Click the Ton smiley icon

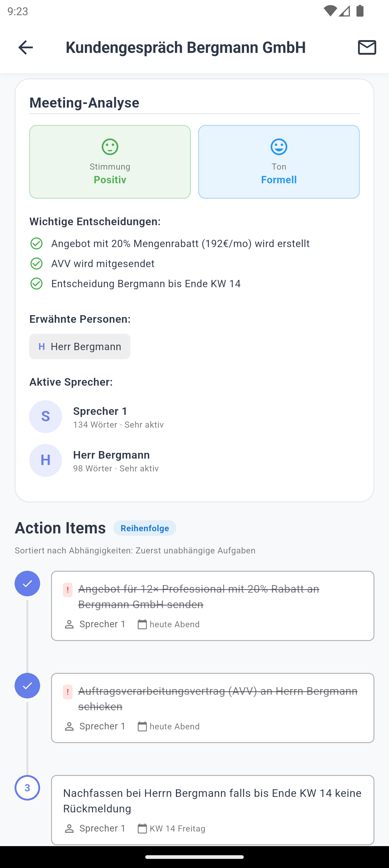[x=278, y=146]
